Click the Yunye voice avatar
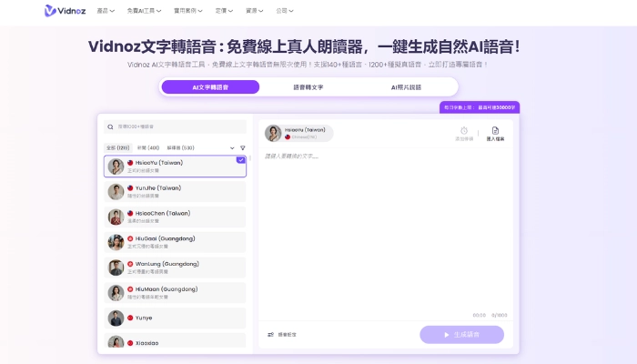 coord(116,318)
